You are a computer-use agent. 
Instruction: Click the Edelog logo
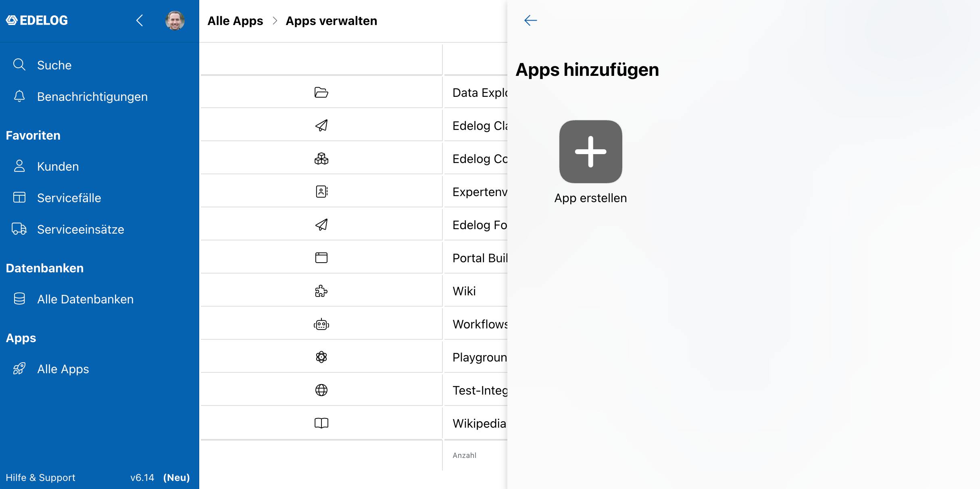click(37, 21)
